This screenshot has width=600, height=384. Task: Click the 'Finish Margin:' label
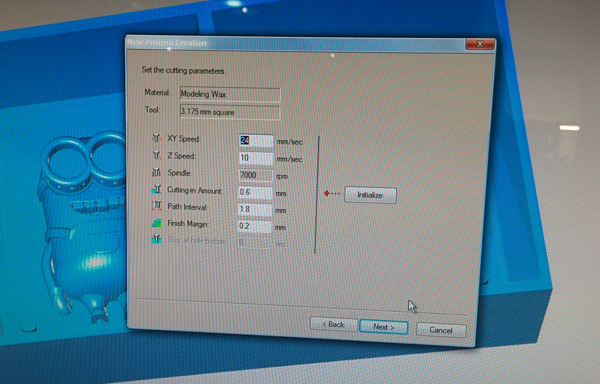(188, 224)
